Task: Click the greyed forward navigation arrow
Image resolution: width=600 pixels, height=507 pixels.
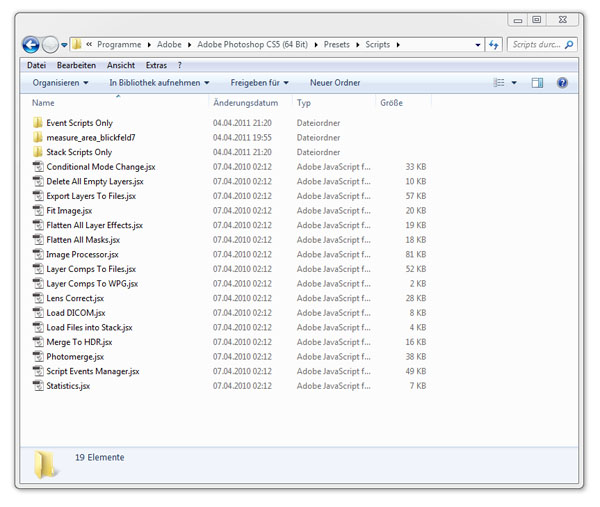Action: [x=50, y=45]
